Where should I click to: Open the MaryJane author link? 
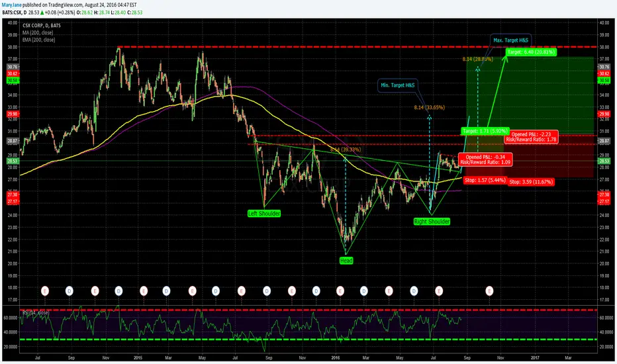11,5
